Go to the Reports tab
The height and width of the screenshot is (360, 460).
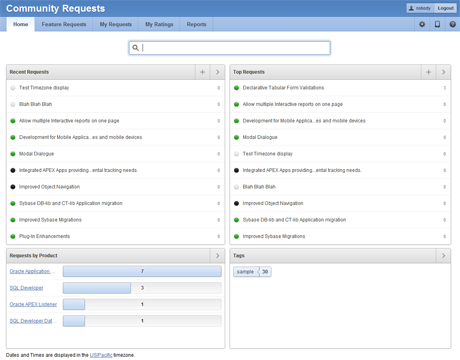click(196, 24)
